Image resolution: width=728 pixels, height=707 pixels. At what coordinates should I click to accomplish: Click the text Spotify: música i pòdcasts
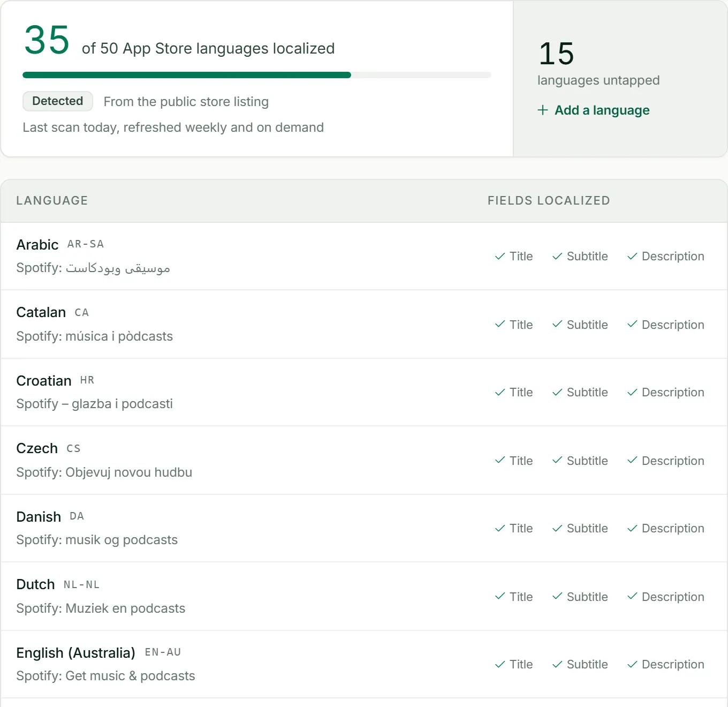click(x=95, y=336)
